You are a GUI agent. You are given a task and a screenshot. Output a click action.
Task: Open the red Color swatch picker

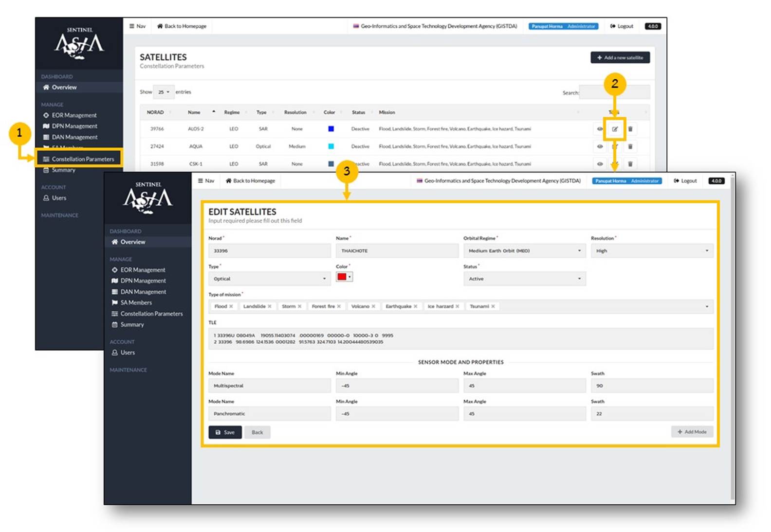(344, 277)
